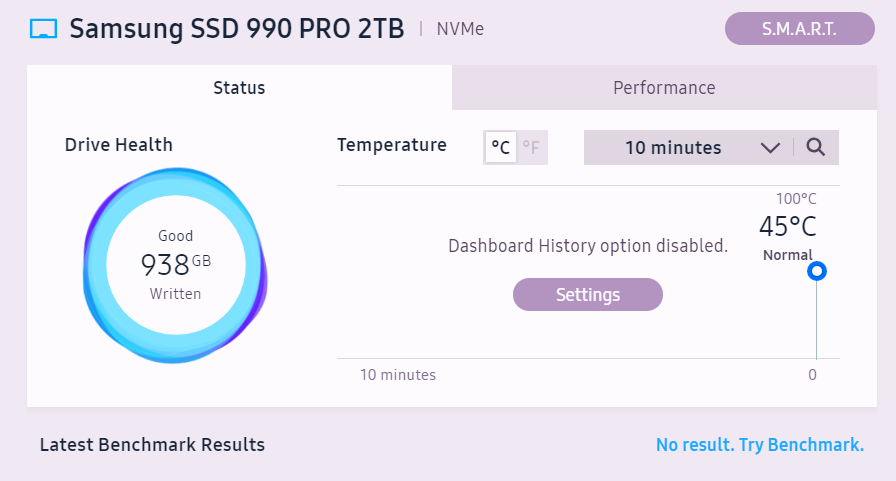The image size is (896, 481).
Task: Click the NVMe interface label
Action: pos(460,29)
